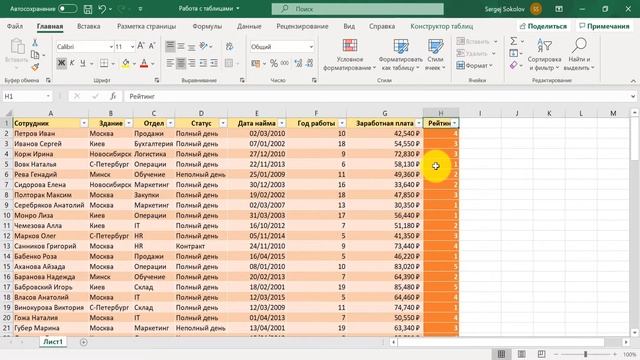Toggle the top vertical align button
Image resolution: width=640 pixels, height=360 pixels.
(x=170, y=46)
